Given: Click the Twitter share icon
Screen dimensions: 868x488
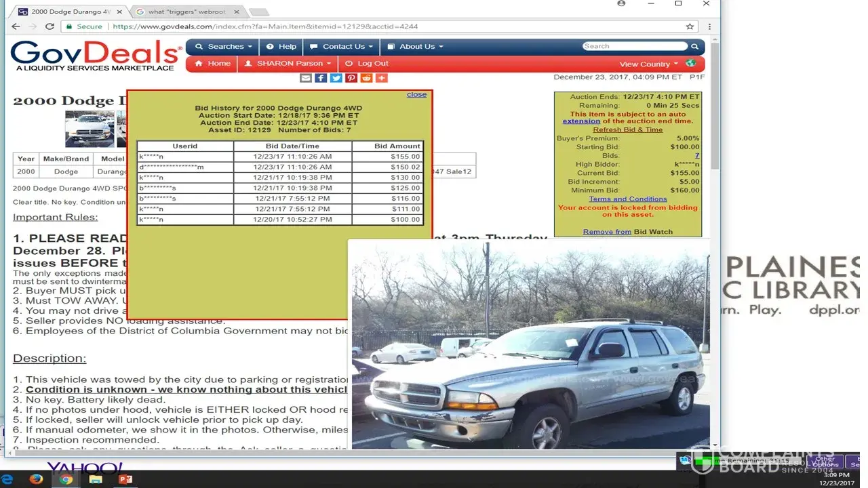Looking at the screenshot, I should click(x=336, y=78).
